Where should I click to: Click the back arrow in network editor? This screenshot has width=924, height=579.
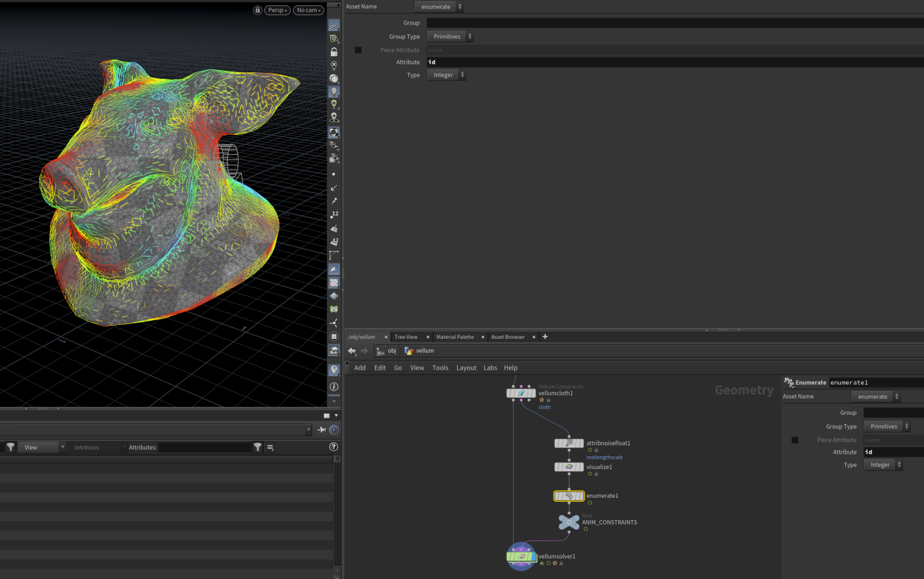pos(352,351)
